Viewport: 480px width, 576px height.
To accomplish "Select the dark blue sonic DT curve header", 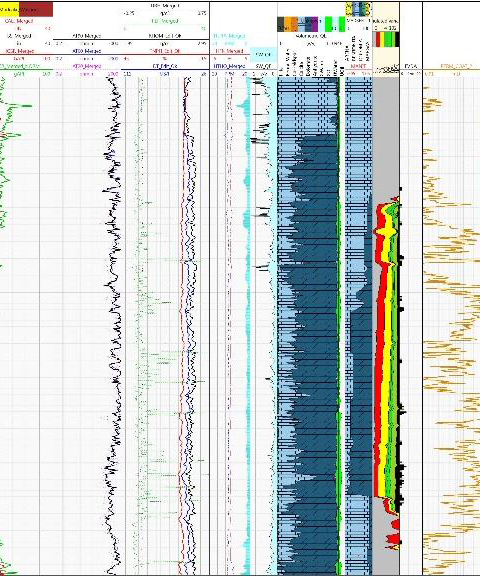I will click(165, 66).
